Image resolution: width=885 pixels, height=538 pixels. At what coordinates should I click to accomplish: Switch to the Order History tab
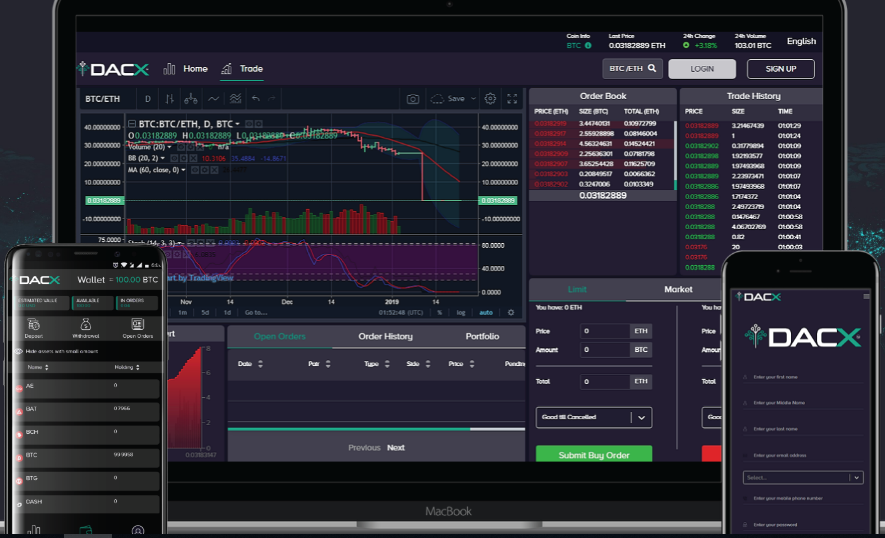385,336
